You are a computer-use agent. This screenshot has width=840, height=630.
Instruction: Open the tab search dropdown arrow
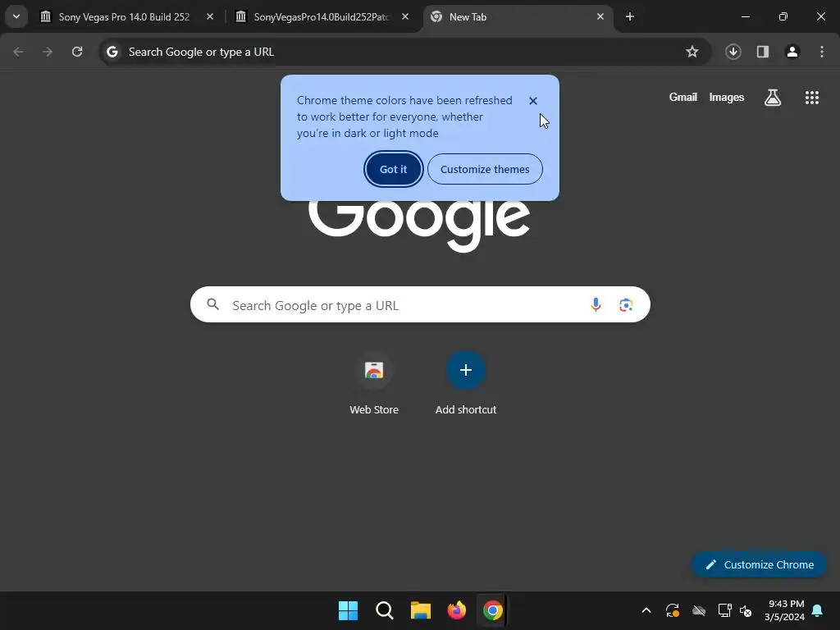(x=16, y=16)
